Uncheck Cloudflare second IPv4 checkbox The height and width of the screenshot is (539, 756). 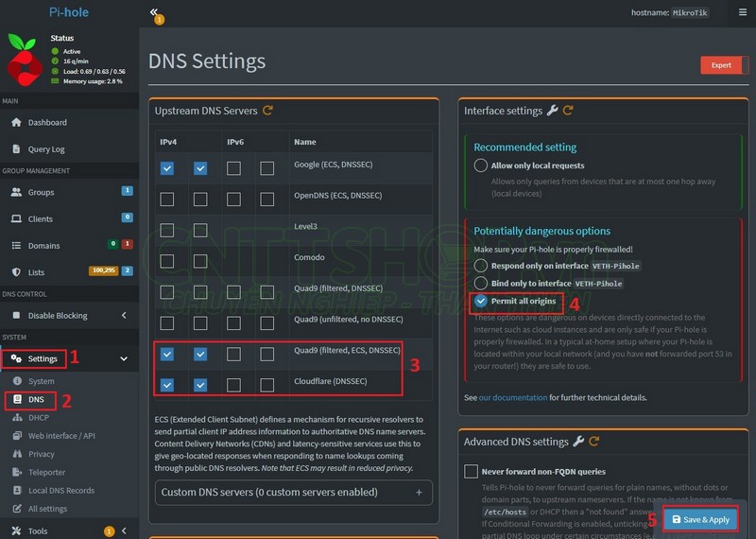pyautogui.click(x=200, y=385)
